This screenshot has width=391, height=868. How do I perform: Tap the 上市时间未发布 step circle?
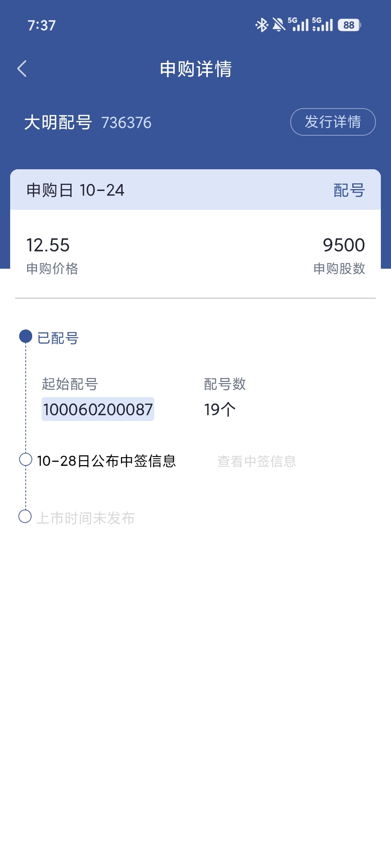tap(25, 516)
